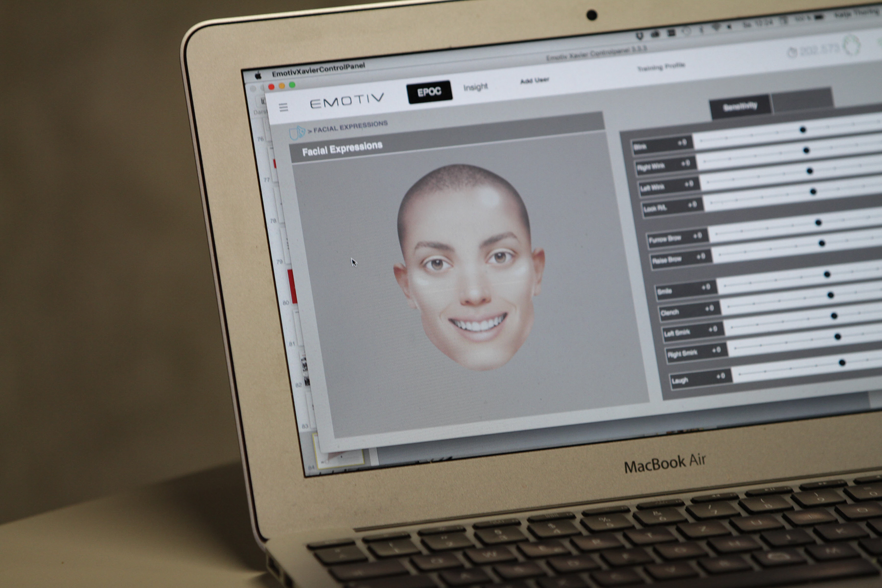Image resolution: width=882 pixels, height=588 pixels.
Task: Open the battery status menu
Action: (x=819, y=18)
